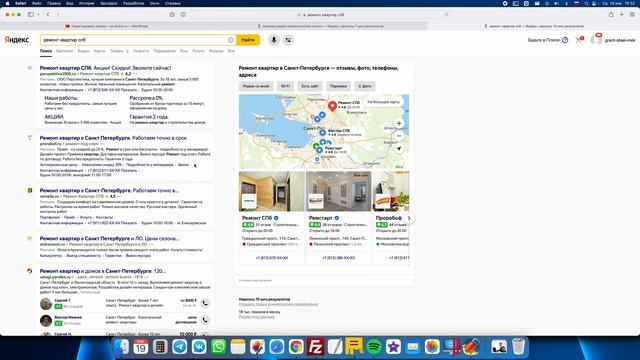Reload the page
The image size is (640, 360).
point(446,15)
